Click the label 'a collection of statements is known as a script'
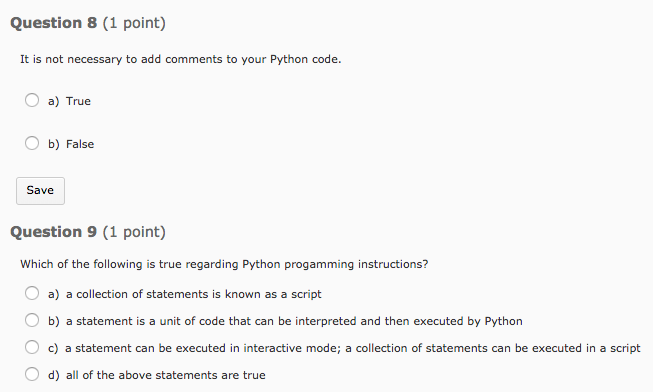This screenshot has height=392, width=653. pos(194,294)
